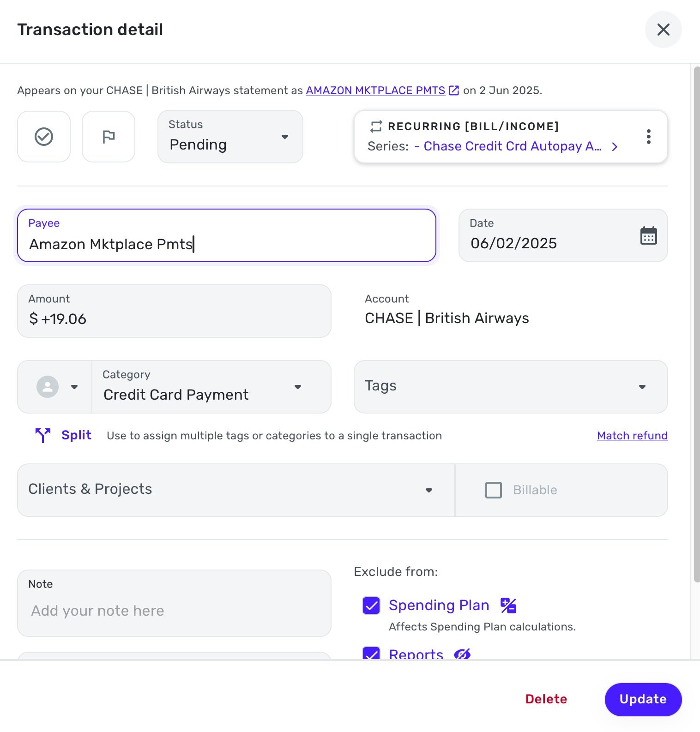Click into the Note text field
This screenshot has height=732, width=700.
pyautogui.click(x=174, y=603)
